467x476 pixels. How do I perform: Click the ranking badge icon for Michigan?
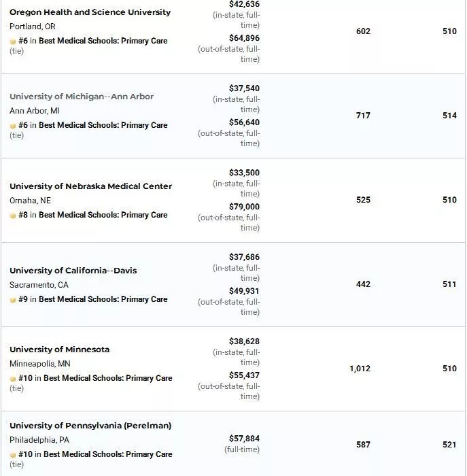coord(13,126)
